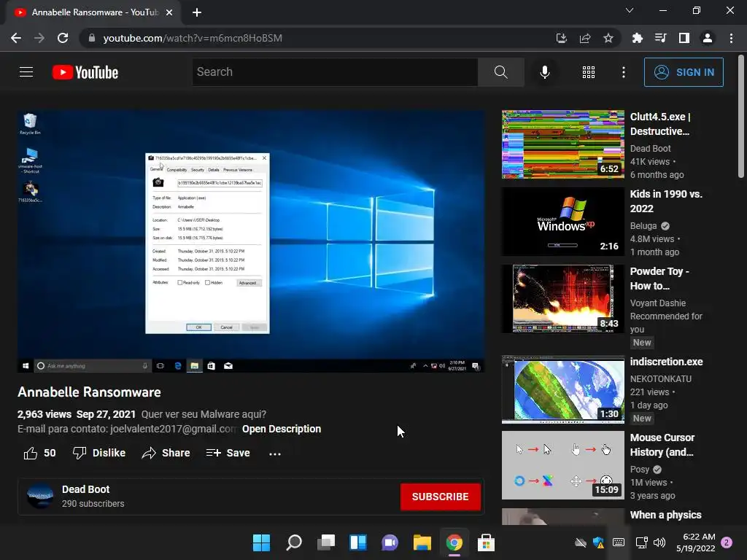Click the share page icon in address bar

[x=585, y=38]
